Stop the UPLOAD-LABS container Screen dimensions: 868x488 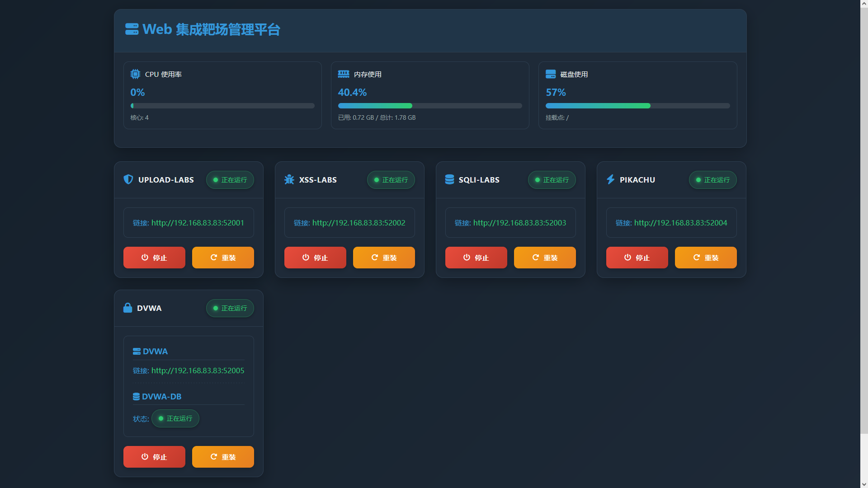tap(154, 258)
